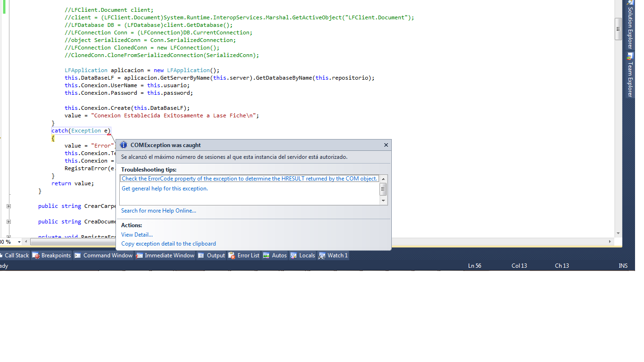Expand the collapsed CrearCarpeta method
Viewport: 644px width, 362px height.
pyautogui.click(x=8, y=206)
